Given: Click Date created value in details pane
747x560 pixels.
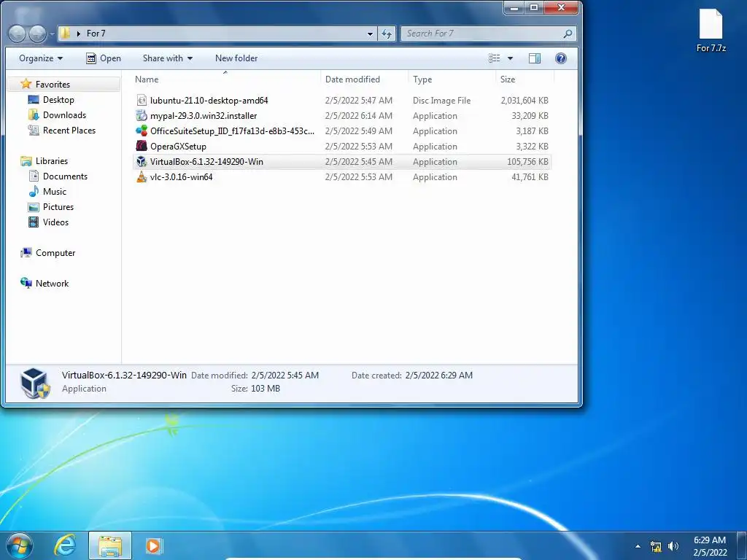Looking at the screenshot, I should click(x=438, y=376).
